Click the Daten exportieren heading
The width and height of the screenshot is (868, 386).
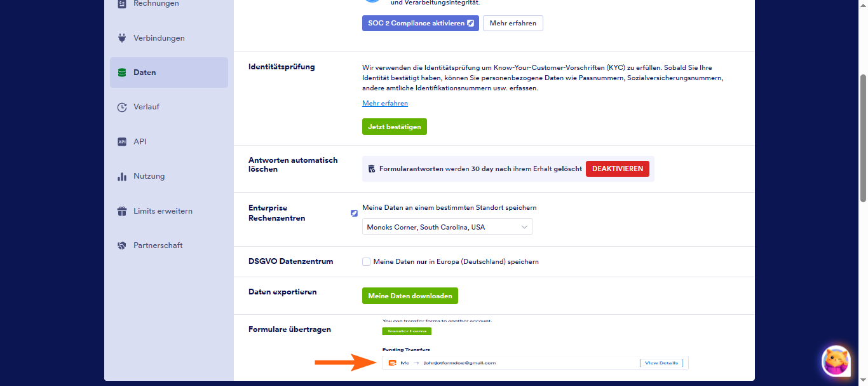[x=282, y=292]
